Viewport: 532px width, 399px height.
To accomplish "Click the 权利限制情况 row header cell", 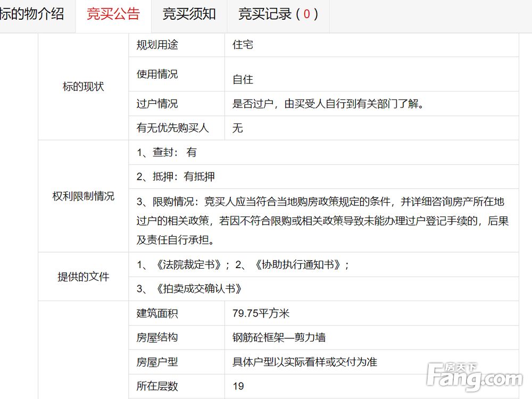I will (83, 196).
